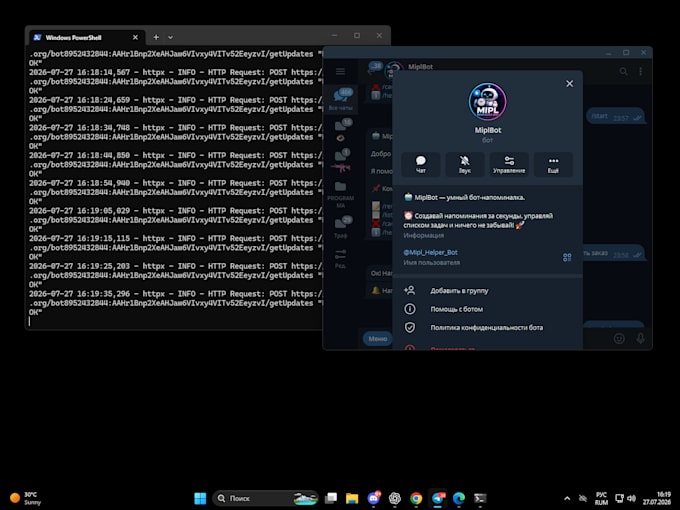Image resolution: width=680 pixels, height=510 pixels.
Task: Open the Ещё three-dots menu in profile
Action: pyautogui.click(x=553, y=164)
